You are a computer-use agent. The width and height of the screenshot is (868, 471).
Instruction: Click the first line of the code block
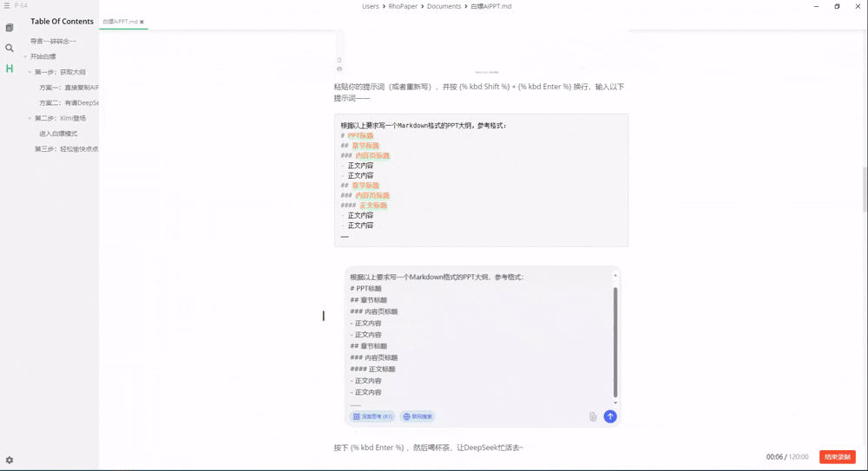424,126
